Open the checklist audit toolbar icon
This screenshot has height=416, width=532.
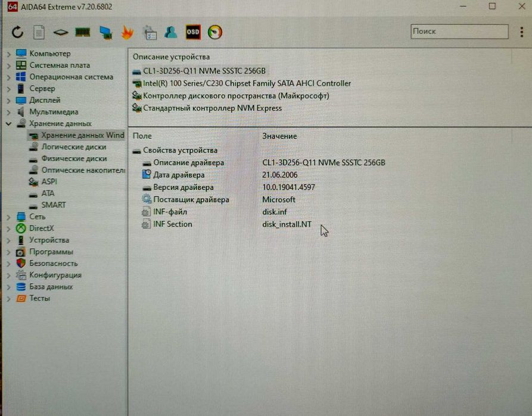(150, 33)
